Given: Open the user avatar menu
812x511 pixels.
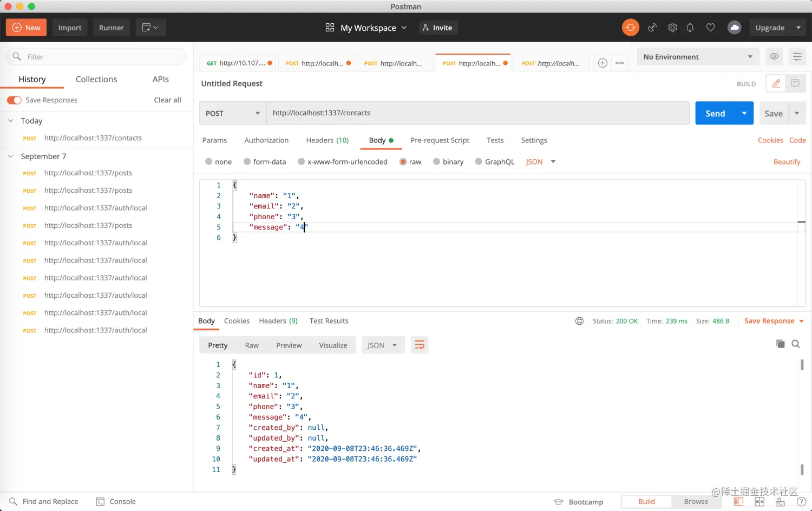Looking at the screenshot, I should click(x=734, y=28).
